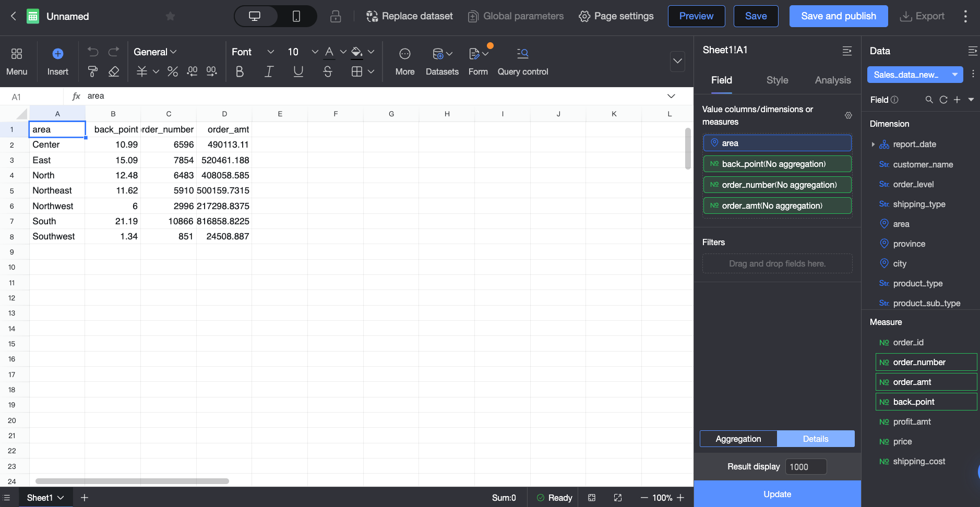Screen dimensions: 980x507
Task: Expand the formula bar
Action: [671, 96]
